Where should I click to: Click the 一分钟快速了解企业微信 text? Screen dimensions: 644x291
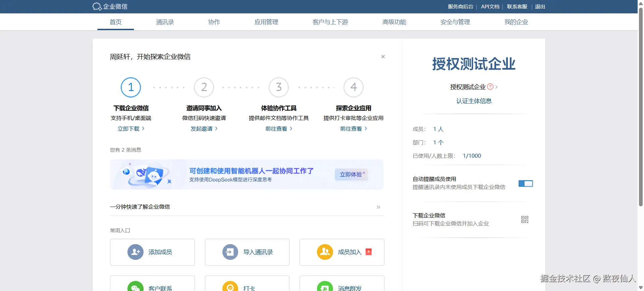140,207
